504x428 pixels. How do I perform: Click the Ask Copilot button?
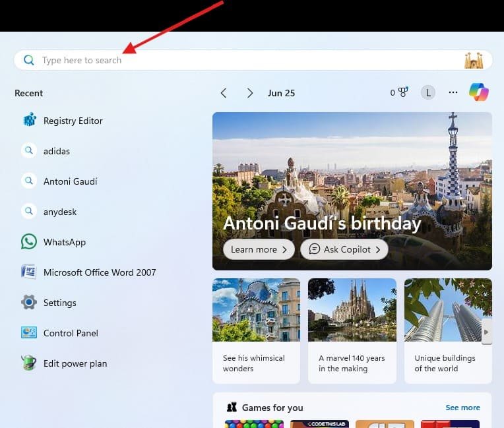pos(344,249)
